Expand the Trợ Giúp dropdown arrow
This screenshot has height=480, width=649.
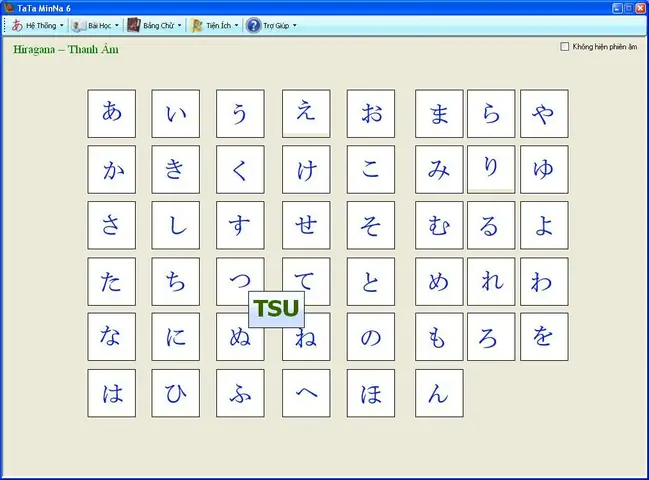coord(295,26)
